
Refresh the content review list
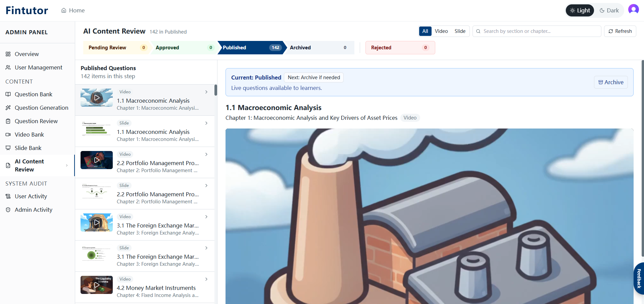click(x=620, y=31)
